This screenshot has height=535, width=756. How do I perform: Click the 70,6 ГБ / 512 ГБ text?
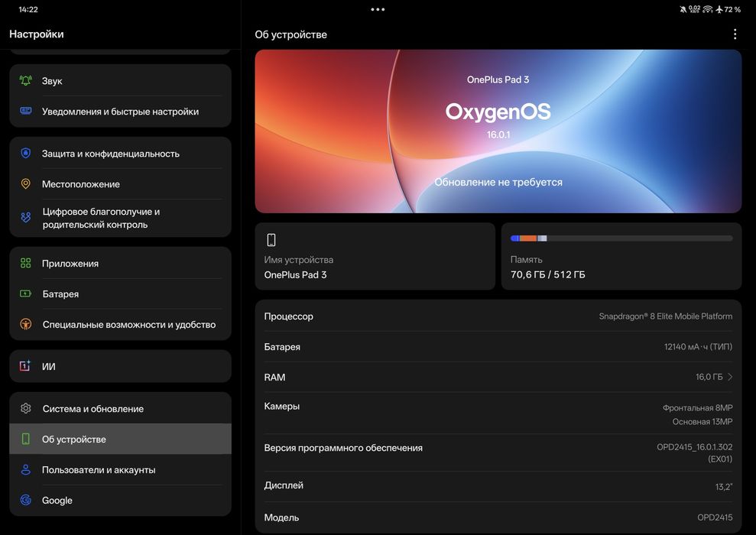(x=548, y=274)
